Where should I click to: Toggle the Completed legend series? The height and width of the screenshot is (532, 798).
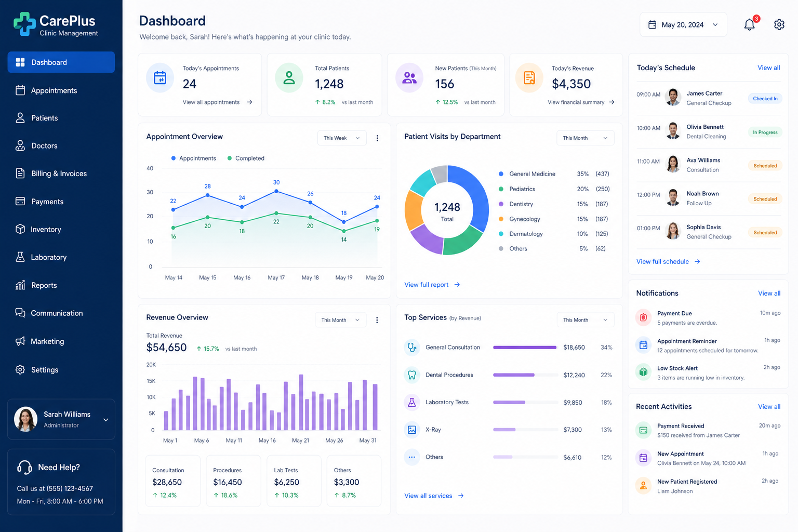[x=246, y=158]
